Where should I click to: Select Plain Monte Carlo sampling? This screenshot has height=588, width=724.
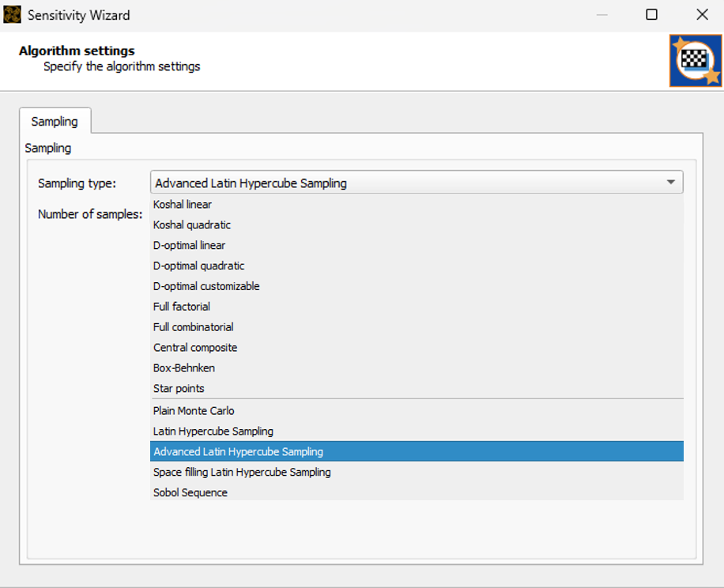pos(192,410)
